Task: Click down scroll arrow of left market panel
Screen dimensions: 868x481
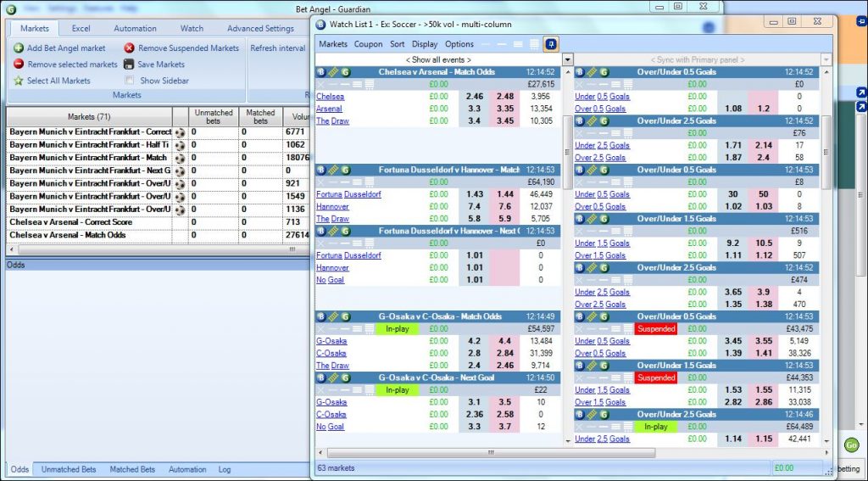Action: 567,440
